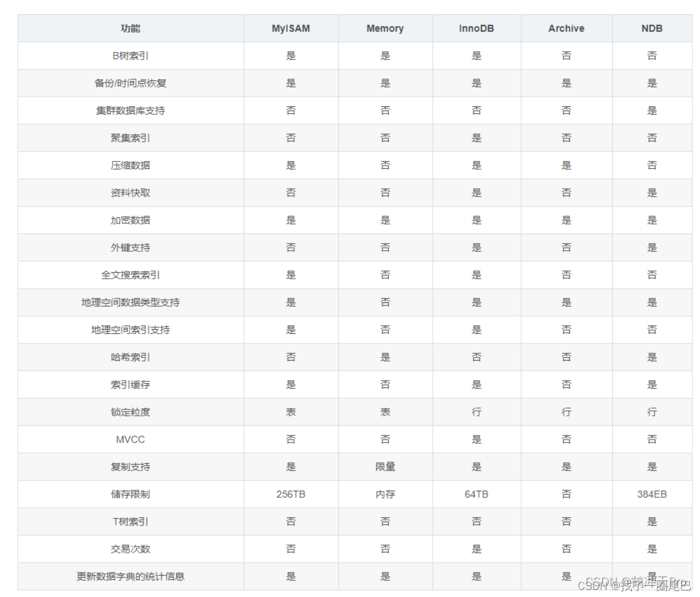Screen dimensions: 700x597
Task: Select the T树索引 row label
Action: click(131, 522)
